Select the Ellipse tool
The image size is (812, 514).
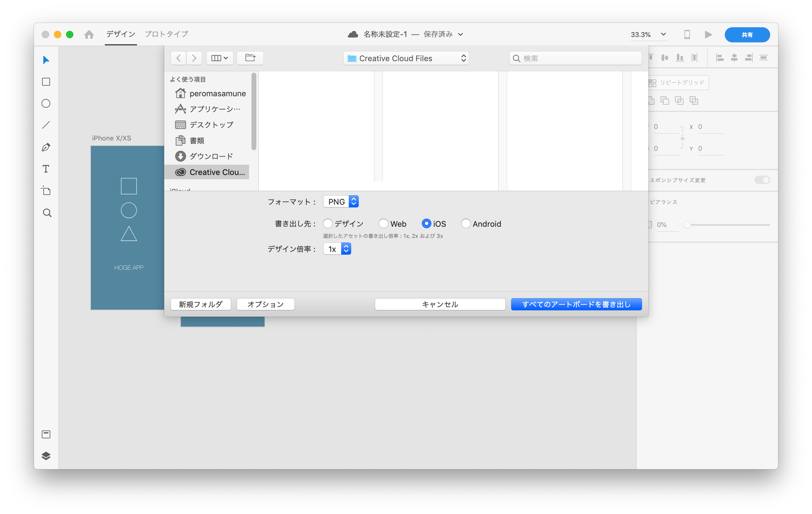tap(46, 104)
